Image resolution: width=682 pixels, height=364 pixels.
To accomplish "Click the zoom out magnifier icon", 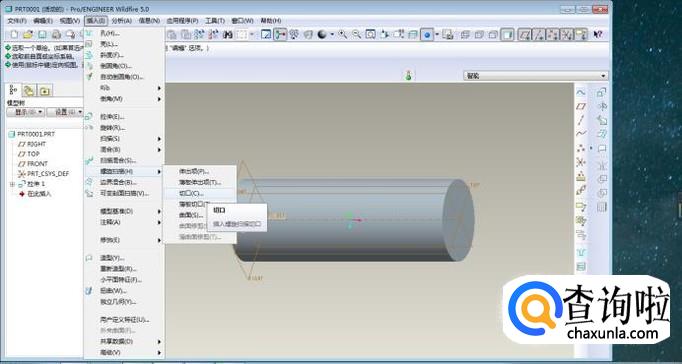I will [x=357, y=34].
